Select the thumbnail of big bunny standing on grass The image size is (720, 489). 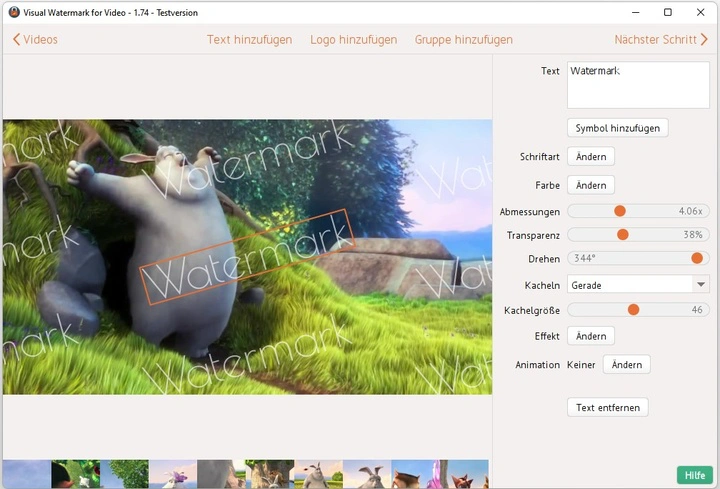click(x=319, y=474)
